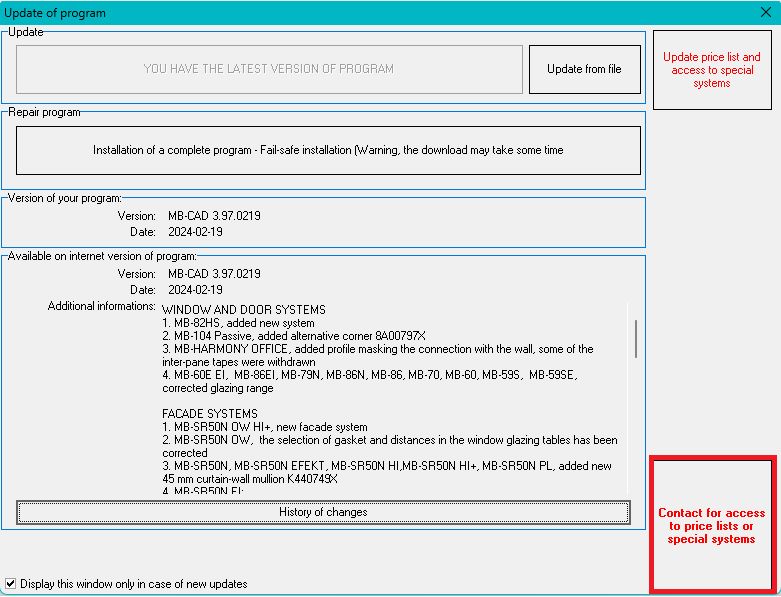Click the scrollbar track below the thumb
Viewport: 781px width, 597px height.
pyautogui.click(x=635, y=430)
